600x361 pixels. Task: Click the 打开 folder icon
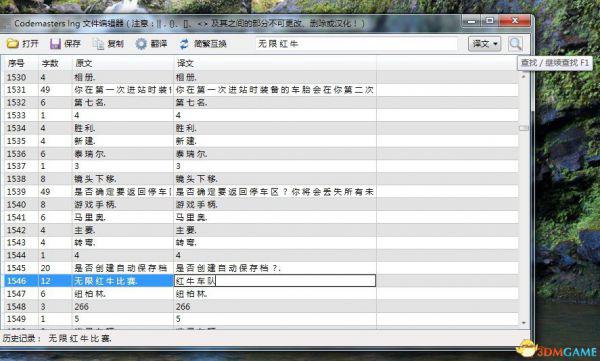tap(13, 44)
